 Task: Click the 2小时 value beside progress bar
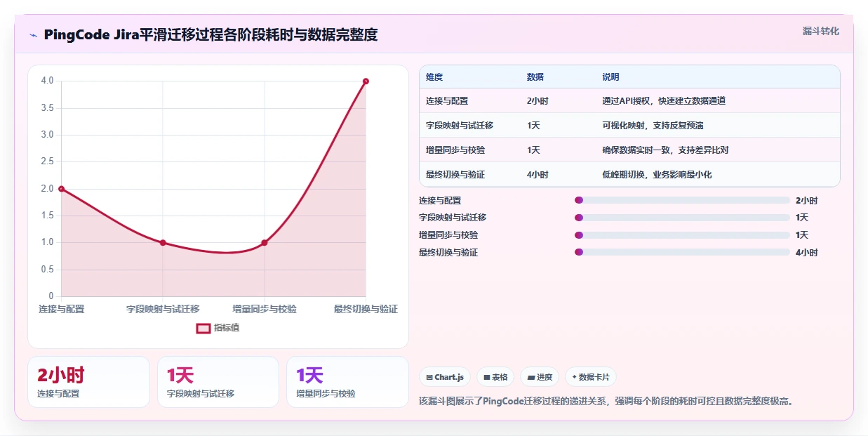tap(806, 201)
